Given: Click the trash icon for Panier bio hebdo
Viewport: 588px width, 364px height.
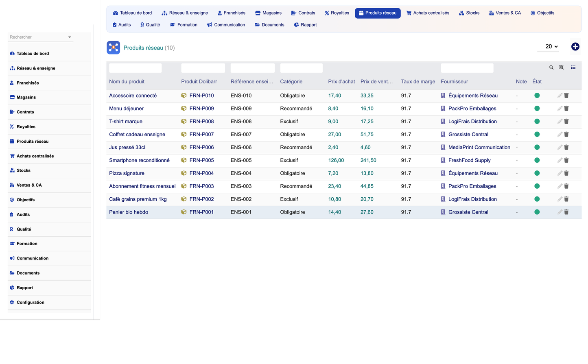Looking at the screenshot, I should pyautogui.click(x=566, y=212).
